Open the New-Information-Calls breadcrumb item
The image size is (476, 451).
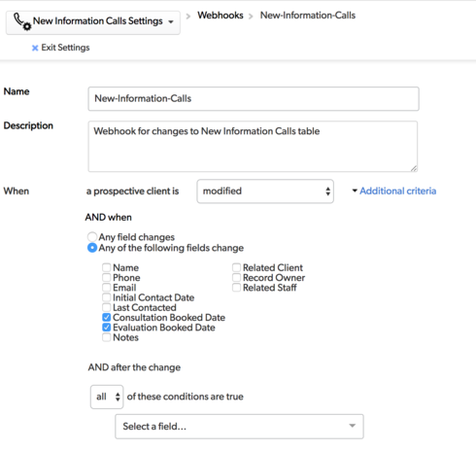(x=308, y=16)
